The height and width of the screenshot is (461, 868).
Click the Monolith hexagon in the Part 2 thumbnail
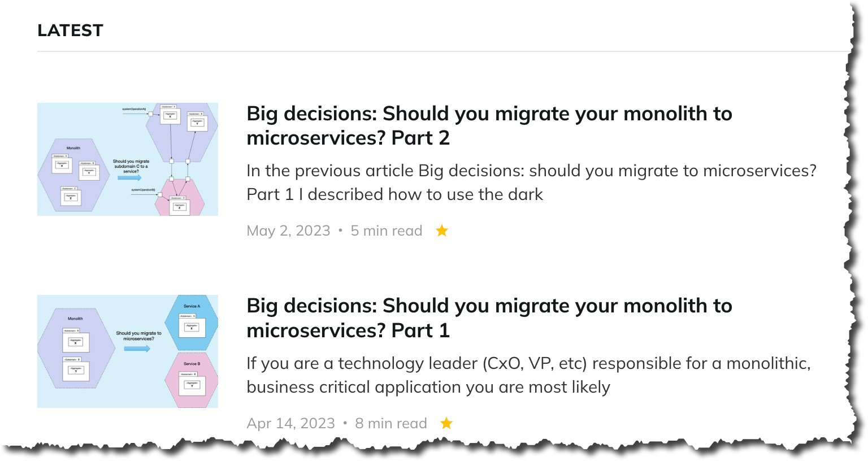click(73, 175)
